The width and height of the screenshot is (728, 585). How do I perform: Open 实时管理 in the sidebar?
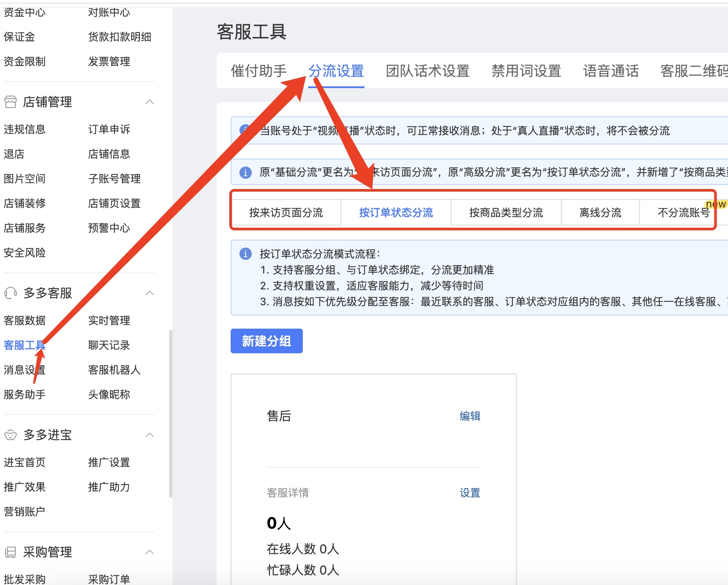[x=109, y=321]
